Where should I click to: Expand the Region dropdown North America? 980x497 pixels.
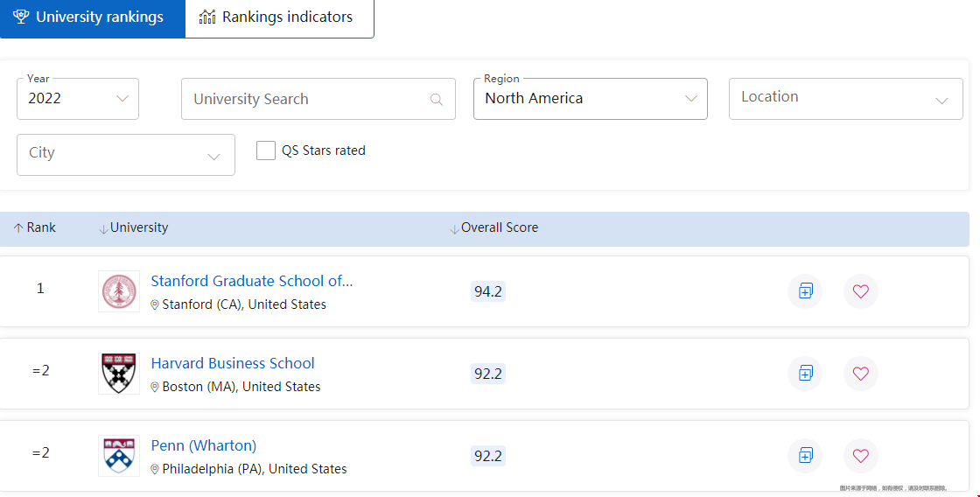click(590, 99)
